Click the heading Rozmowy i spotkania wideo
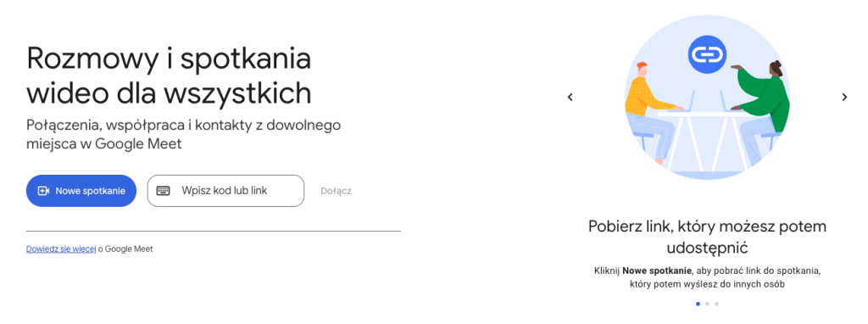The height and width of the screenshot is (324, 868). pyautogui.click(x=169, y=75)
